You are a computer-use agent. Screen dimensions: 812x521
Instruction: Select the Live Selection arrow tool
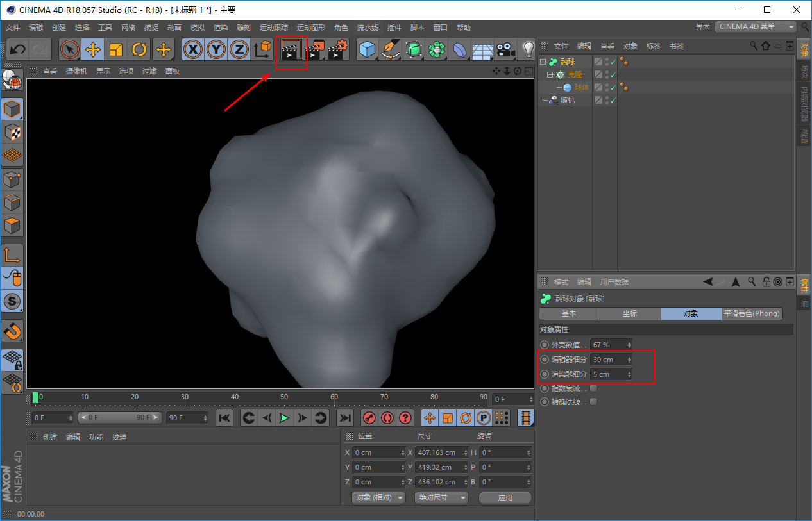(x=70, y=49)
